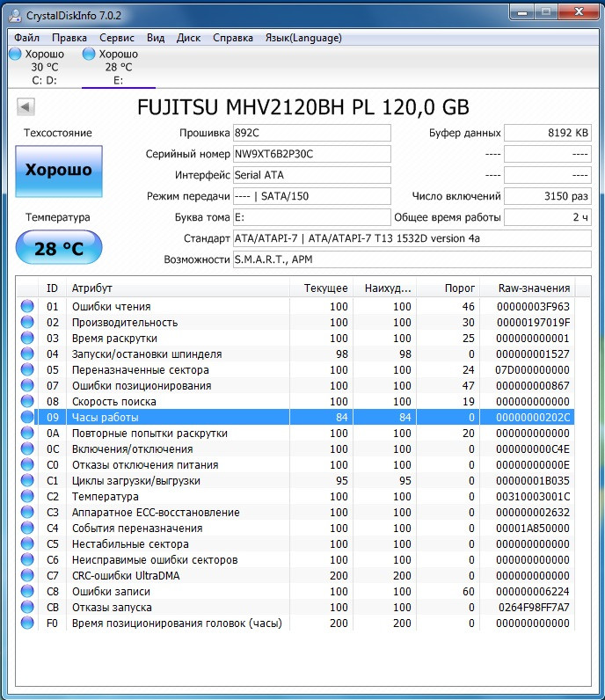Click status orb for Отказы отключения питания
Image resolution: width=605 pixels, height=700 pixels.
click(x=27, y=464)
